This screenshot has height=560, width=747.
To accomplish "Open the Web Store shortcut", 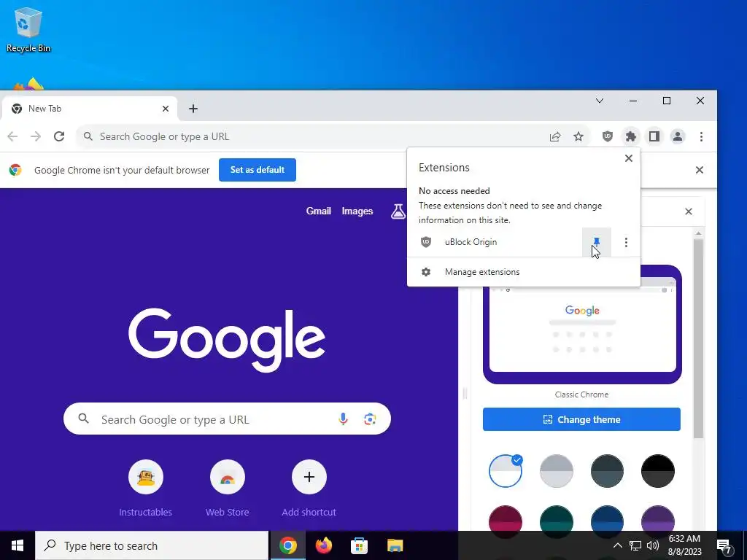I will pyautogui.click(x=228, y=489).
